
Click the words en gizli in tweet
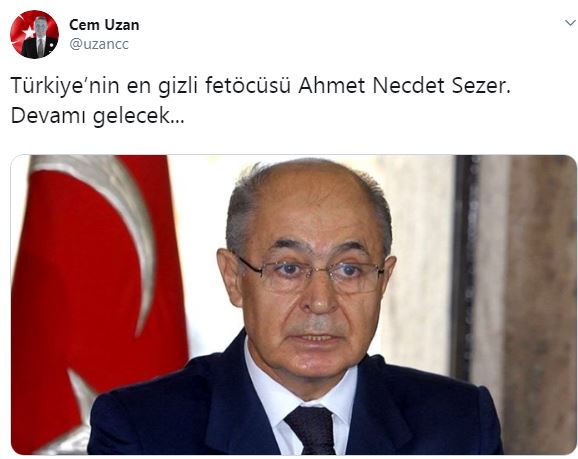point(162,87)
